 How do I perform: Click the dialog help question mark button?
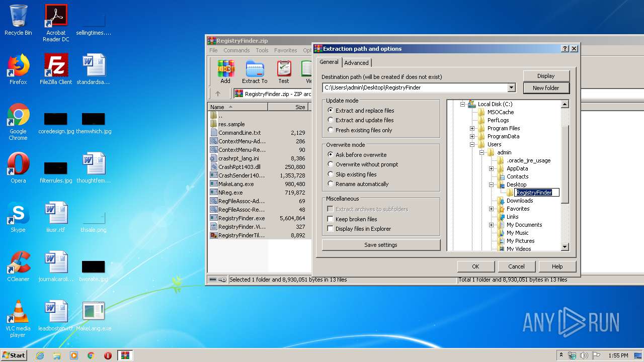(565, 49)
